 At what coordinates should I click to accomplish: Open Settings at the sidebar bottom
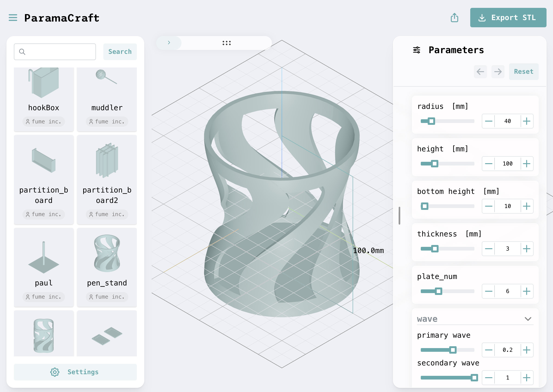(75, 372)
